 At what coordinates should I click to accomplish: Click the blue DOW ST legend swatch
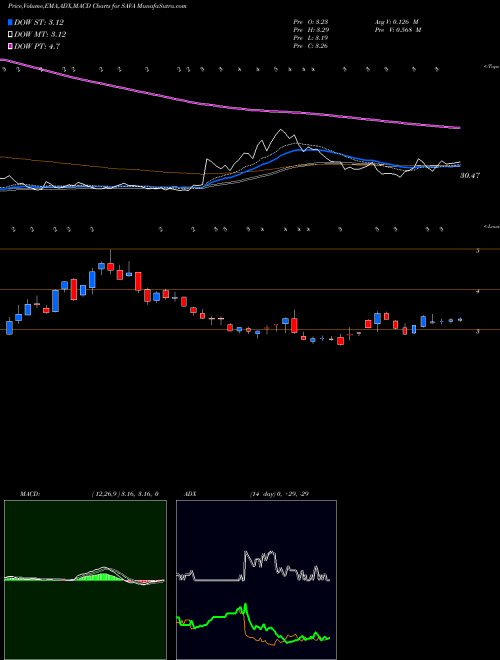10,22
